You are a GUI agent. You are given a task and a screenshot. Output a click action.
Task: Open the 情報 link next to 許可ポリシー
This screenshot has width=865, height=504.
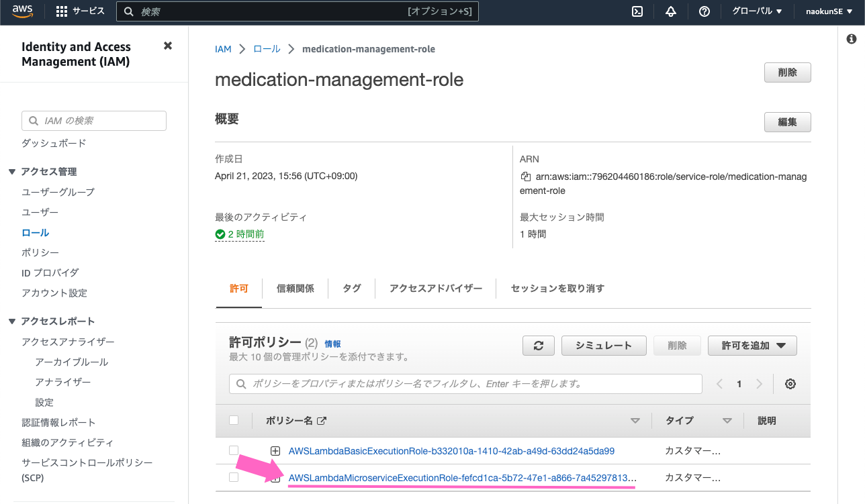tap(333, 344)
